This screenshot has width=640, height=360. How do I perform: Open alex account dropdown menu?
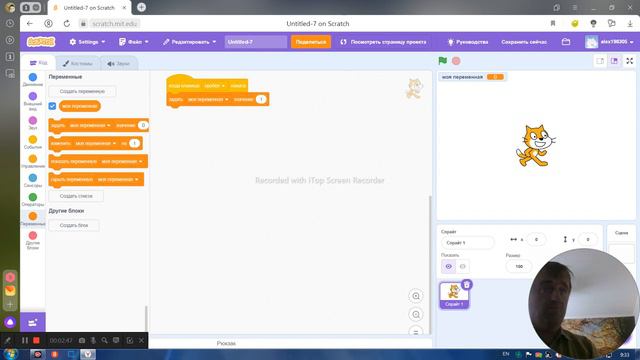[609, 42]
